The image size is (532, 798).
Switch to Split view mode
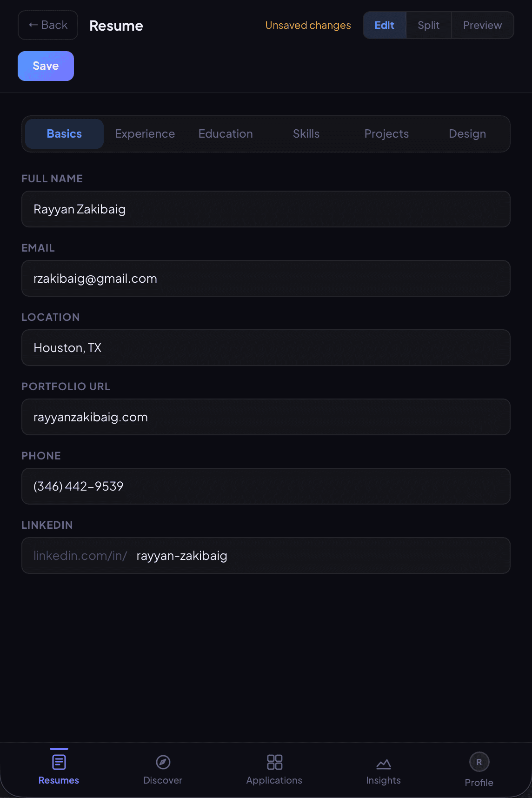point(428,25)
